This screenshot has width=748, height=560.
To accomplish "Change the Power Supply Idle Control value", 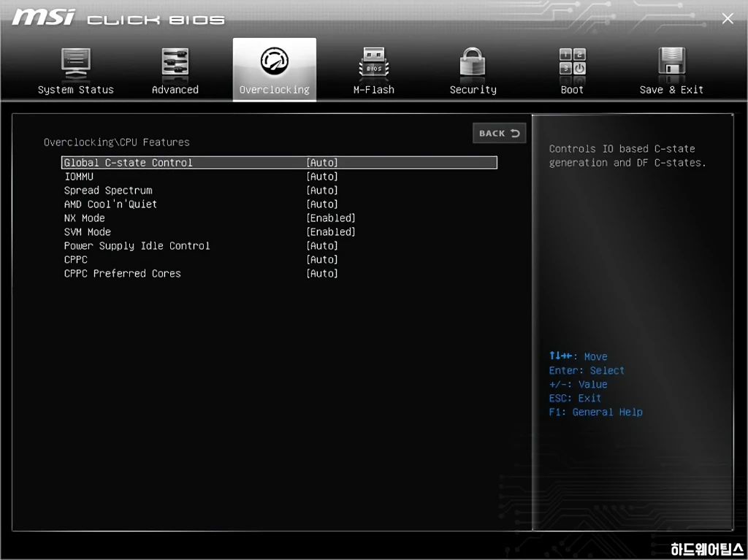I will pos(322,245).
